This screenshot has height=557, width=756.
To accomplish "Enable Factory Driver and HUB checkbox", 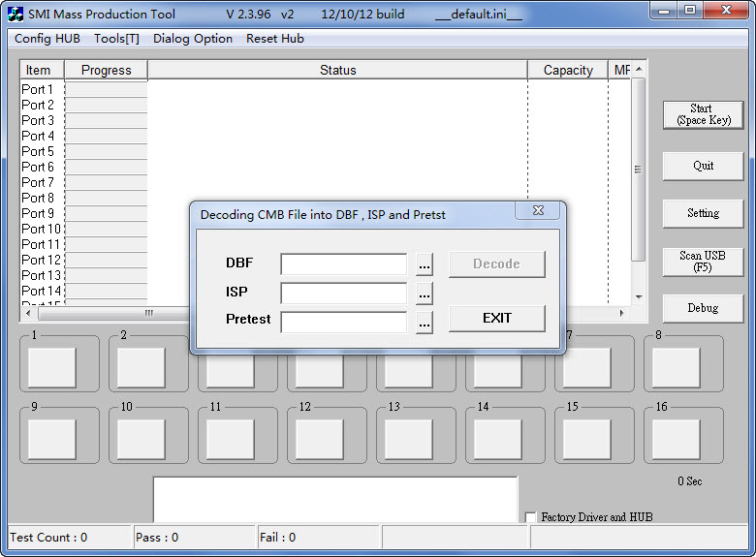I will pos(530,517).
